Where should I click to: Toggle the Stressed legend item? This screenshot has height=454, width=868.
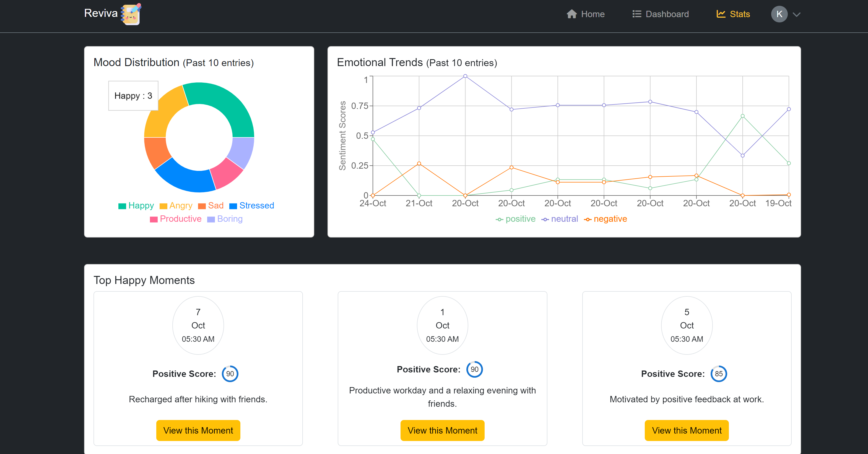click(252, 205)
